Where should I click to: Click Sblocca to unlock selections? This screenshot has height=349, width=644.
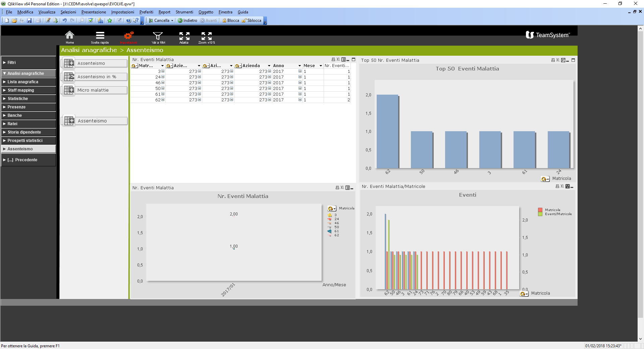252,20
